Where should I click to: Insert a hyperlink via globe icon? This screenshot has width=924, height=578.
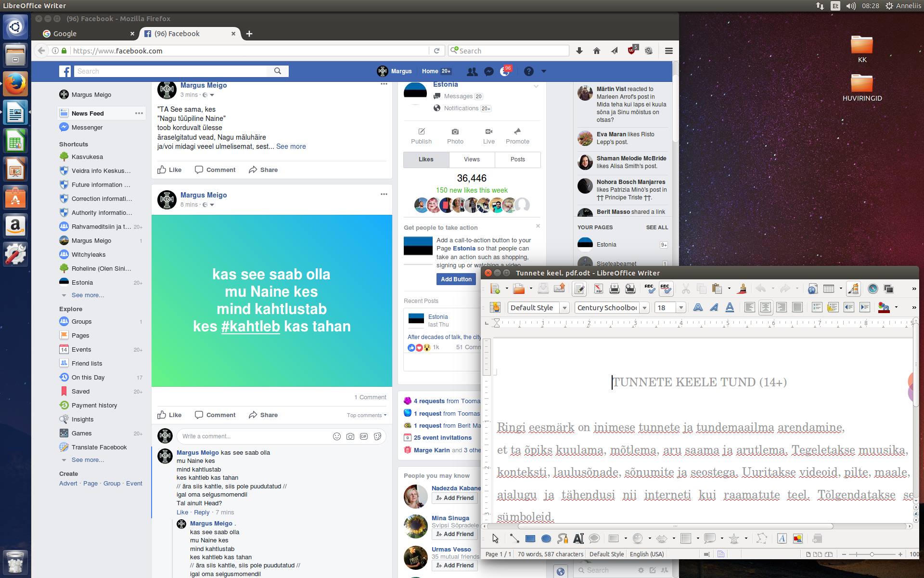[812, 289]
